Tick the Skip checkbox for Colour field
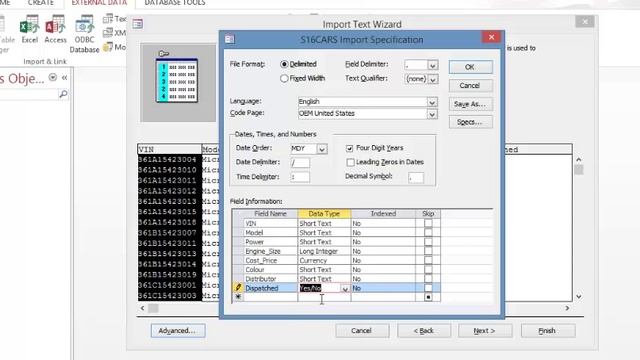The image size is (640, 360). point(428,269)
